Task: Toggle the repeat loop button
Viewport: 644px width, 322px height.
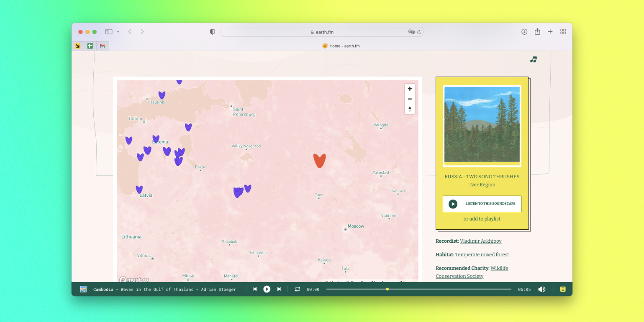Action: (297, 289)
